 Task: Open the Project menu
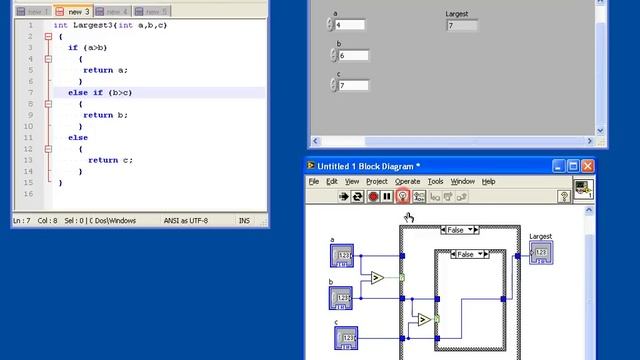click(x=376, y=182)
